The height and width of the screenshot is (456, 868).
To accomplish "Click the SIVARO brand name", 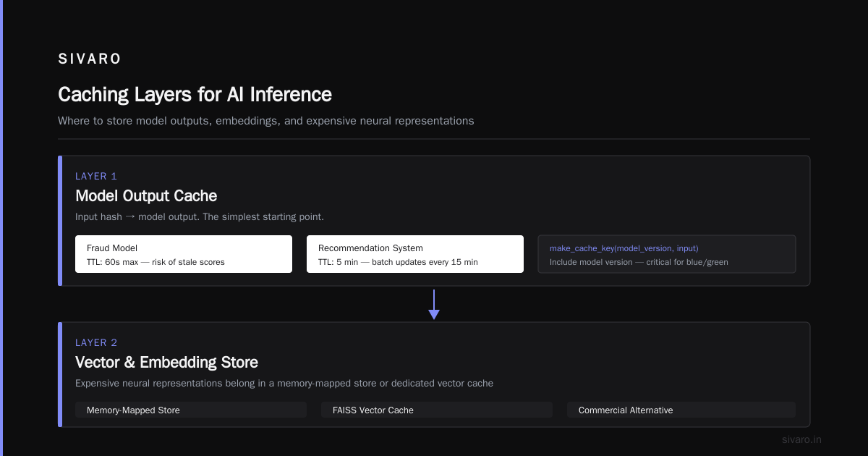I will (x=90, y=59).
